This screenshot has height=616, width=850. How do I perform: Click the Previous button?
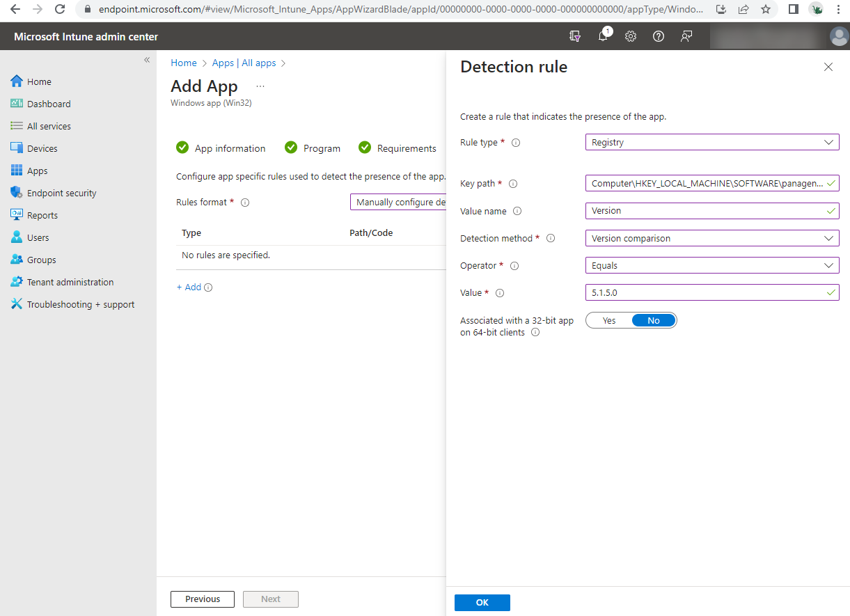pos(203,599)
